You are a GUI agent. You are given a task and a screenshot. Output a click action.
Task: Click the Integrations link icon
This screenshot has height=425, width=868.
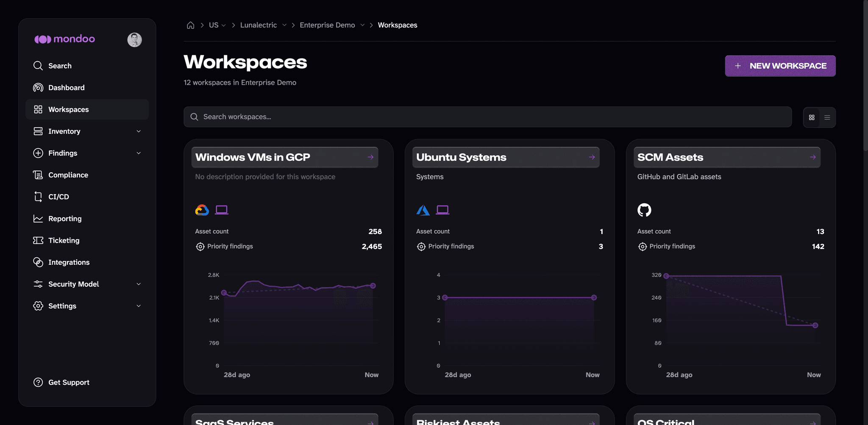(38, 262)
